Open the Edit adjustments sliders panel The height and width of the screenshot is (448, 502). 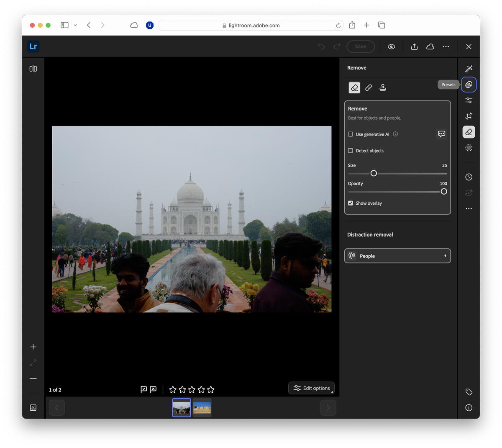(469, 100)
